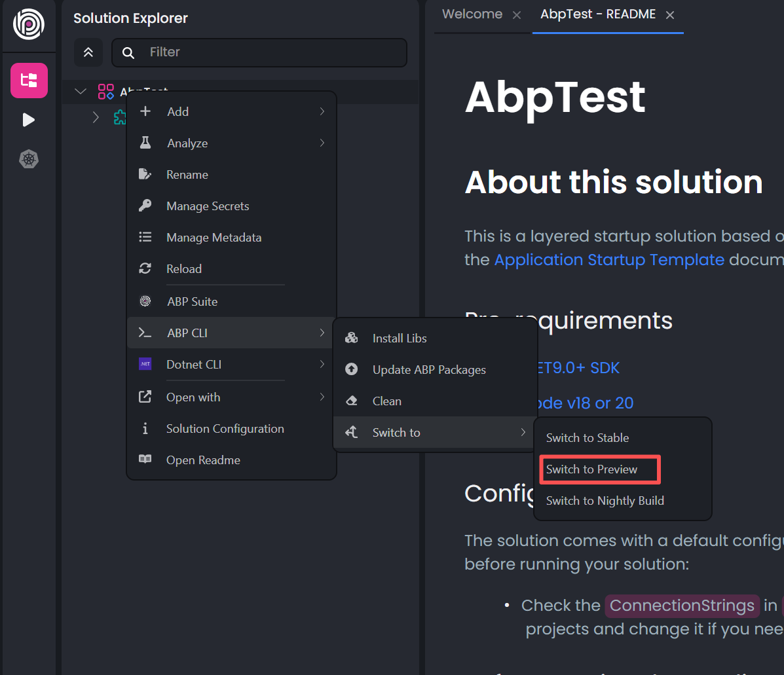Click the Filter search input field
The image size is (784, 675).
272,52
